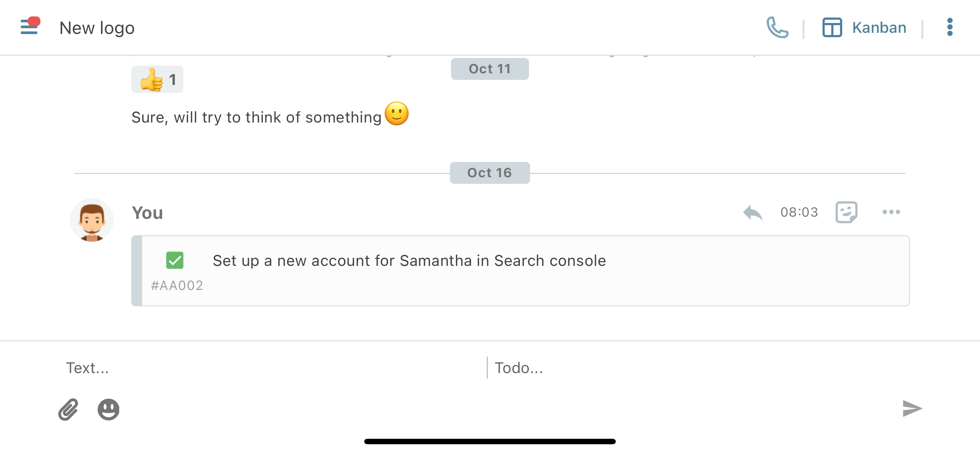Click the thumbs up reaction counter

coord(157,80)
